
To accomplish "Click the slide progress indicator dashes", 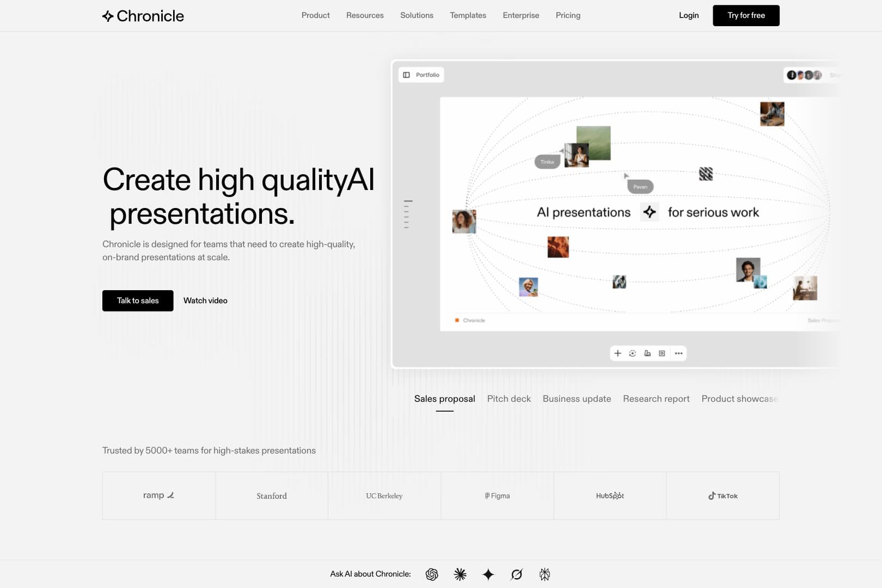I will tap(408, 214).
